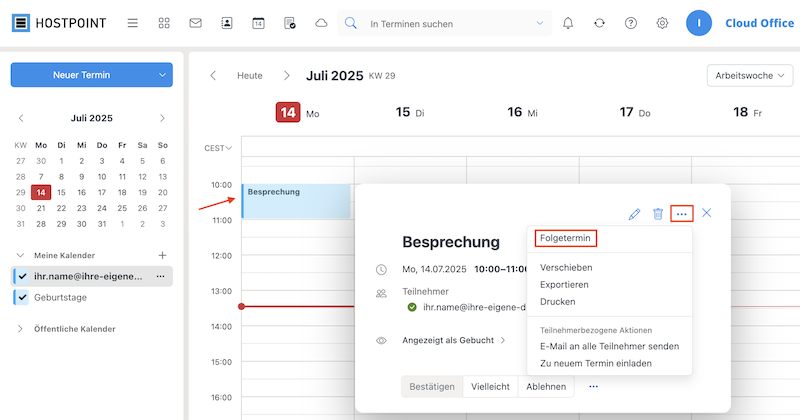This screenshot has width=800, height=420.
Task: Click Bestätigen to accept appointment
Action: (x=432, y=386)
